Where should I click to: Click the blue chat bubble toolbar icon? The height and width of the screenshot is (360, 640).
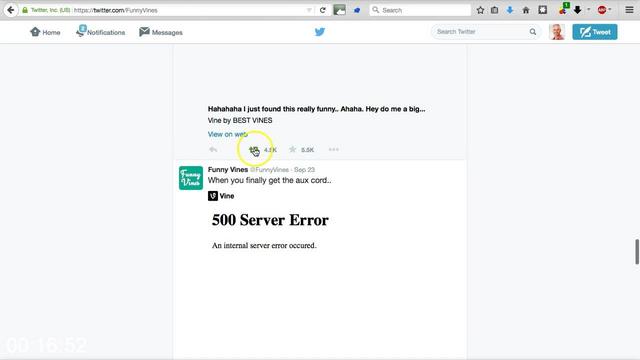point(357,10)
